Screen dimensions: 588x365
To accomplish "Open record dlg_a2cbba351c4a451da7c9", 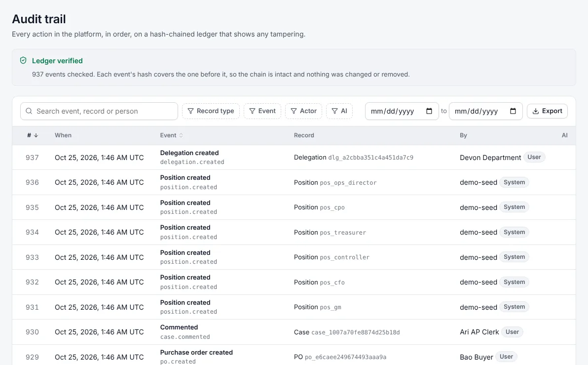I will click(370, 158).
